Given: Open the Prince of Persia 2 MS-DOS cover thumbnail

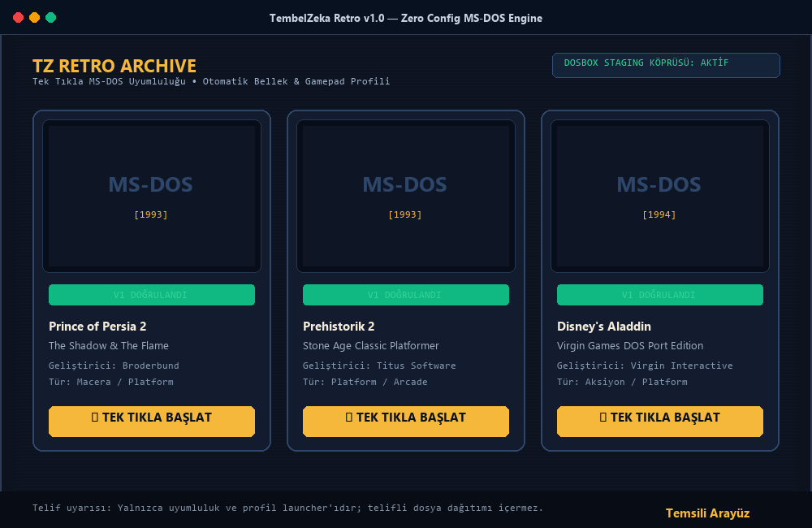Looking at the screenshot, I should pyautogui.click(x=152, y=196).
